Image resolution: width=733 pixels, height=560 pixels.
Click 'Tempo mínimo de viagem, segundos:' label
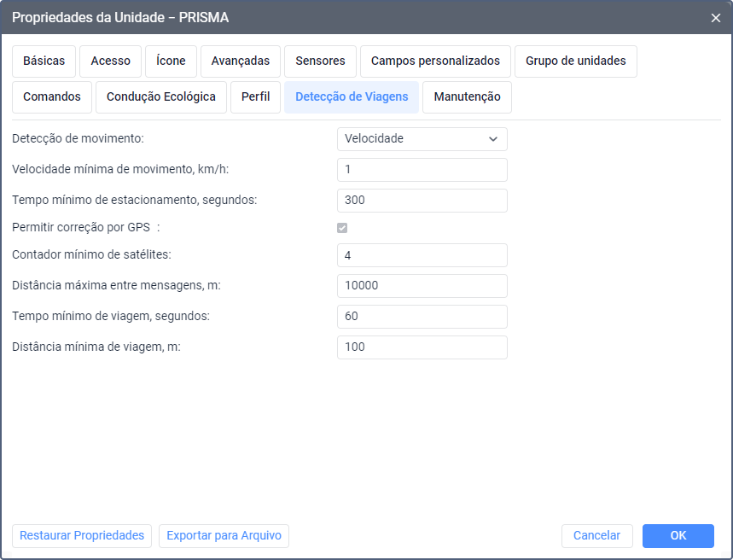coord(111,316)
